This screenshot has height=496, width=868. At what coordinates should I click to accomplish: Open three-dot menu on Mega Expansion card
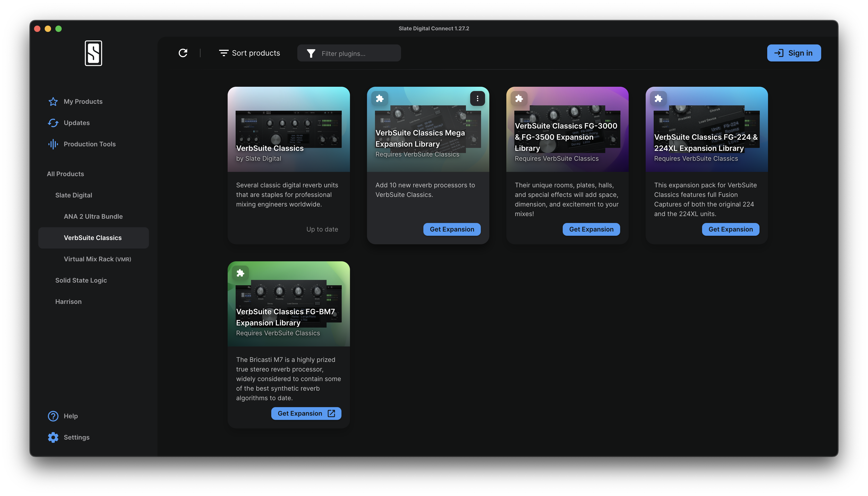(x=477, y=98)
